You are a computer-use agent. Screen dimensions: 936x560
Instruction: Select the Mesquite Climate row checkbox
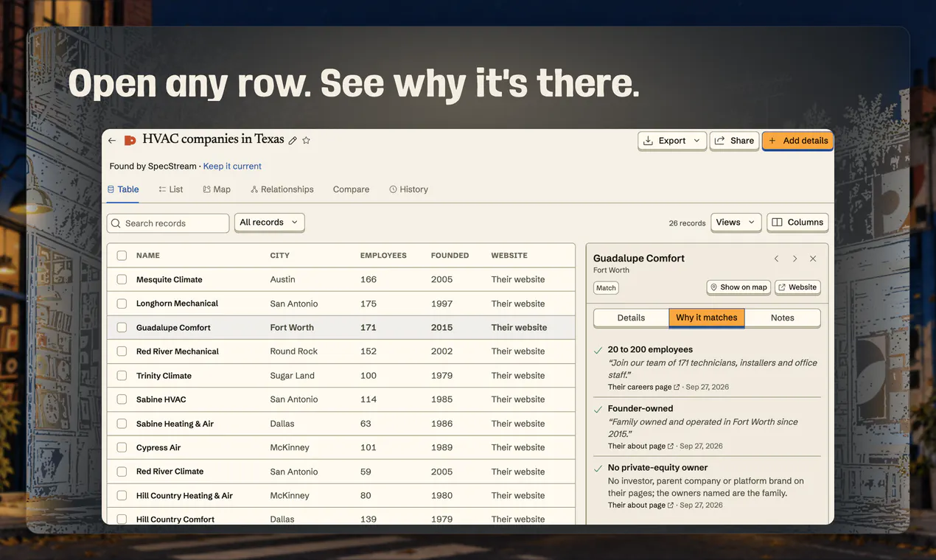pyautogui.click(x=122, y=279)
